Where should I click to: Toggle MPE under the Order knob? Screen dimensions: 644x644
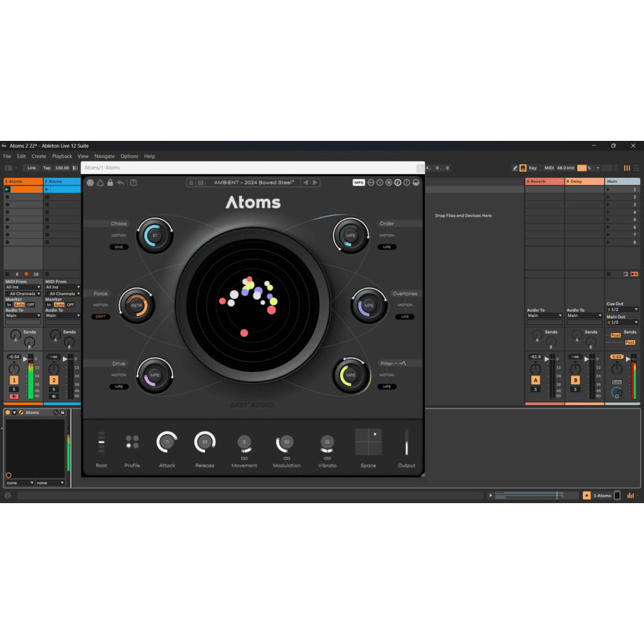[x=387, y=247]
